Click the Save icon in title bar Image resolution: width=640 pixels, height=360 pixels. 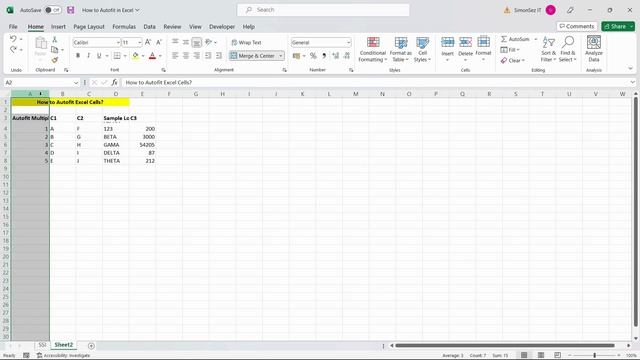pos(71,10)
